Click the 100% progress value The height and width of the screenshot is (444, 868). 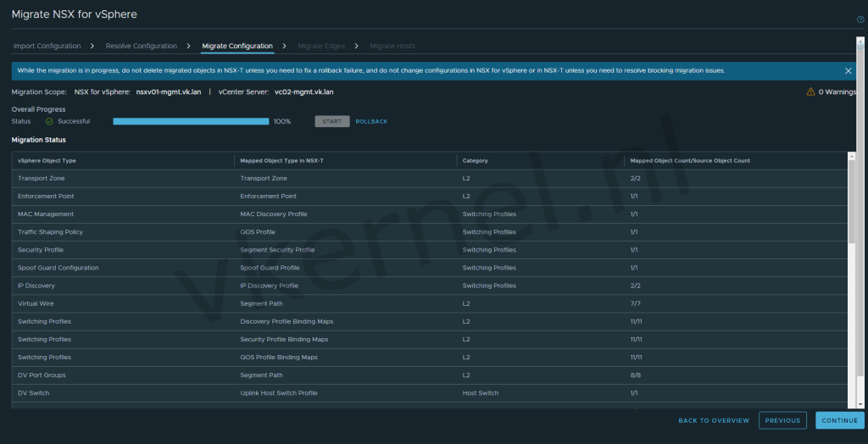coord(282,121)
